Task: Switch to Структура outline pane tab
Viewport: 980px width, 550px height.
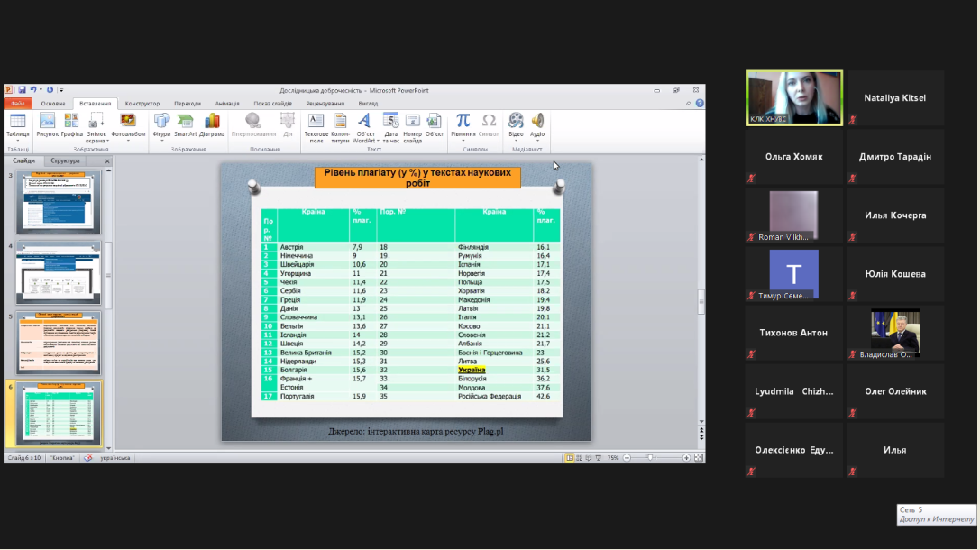Action: coord(65,161)
